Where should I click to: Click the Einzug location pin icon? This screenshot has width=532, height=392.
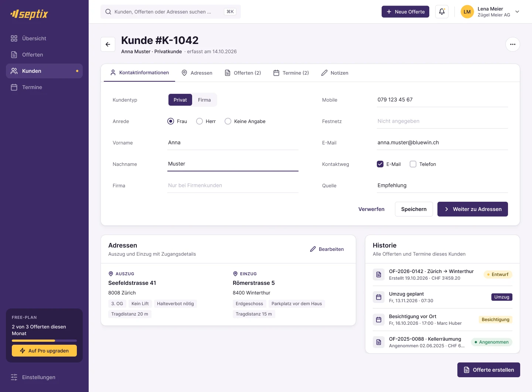tap(235, 274)
